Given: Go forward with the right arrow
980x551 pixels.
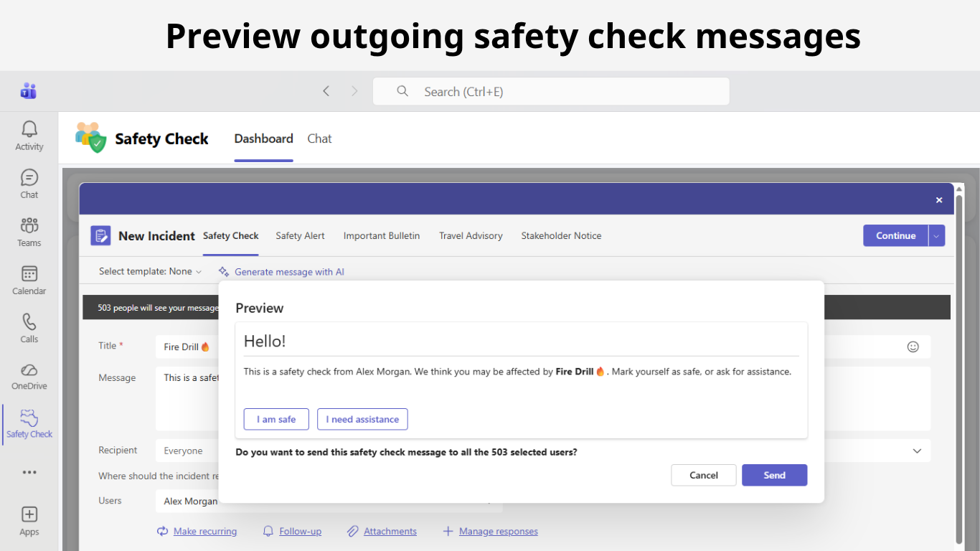Looking at the screenshot, I should [x=354, y=91].
